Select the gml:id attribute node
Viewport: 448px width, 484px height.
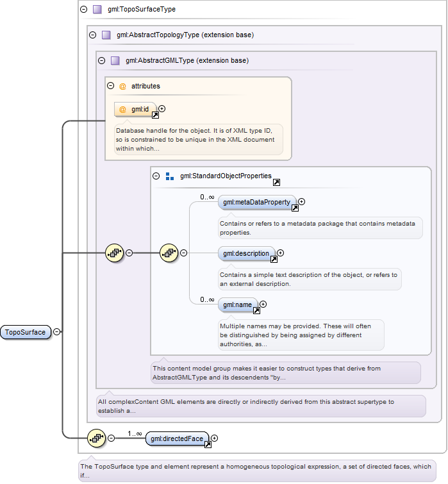click(x=135, y=109)
